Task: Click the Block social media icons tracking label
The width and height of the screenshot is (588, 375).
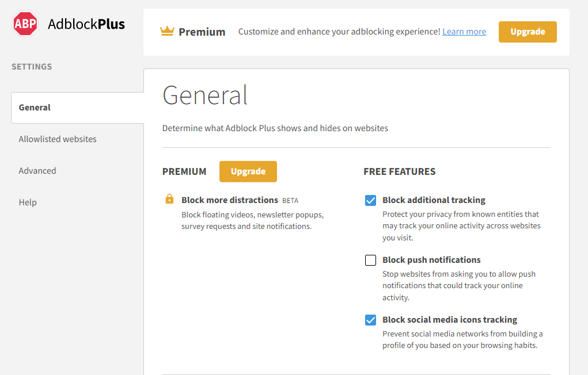Action: tap(450, 320)
